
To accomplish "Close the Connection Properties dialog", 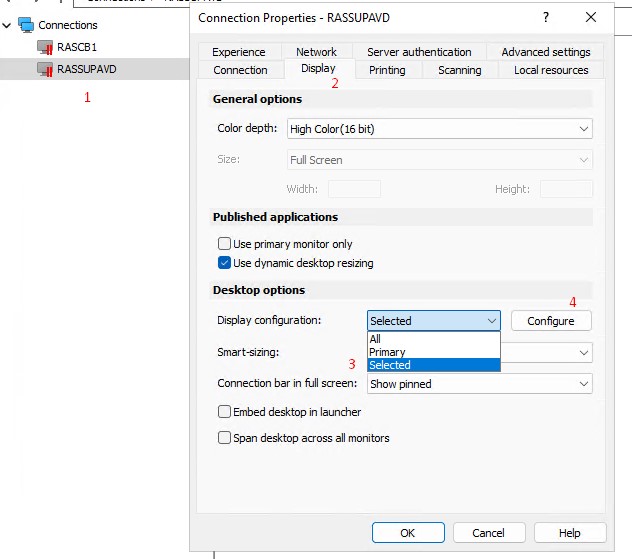I will pos(591,17).
